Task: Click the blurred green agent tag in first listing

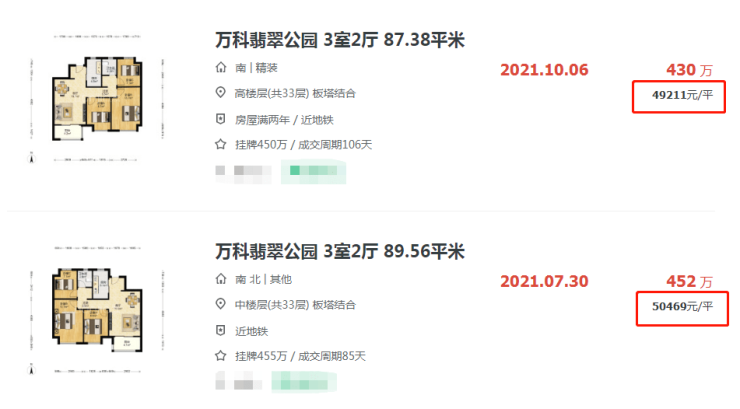Action: click(x=315, y=173)
